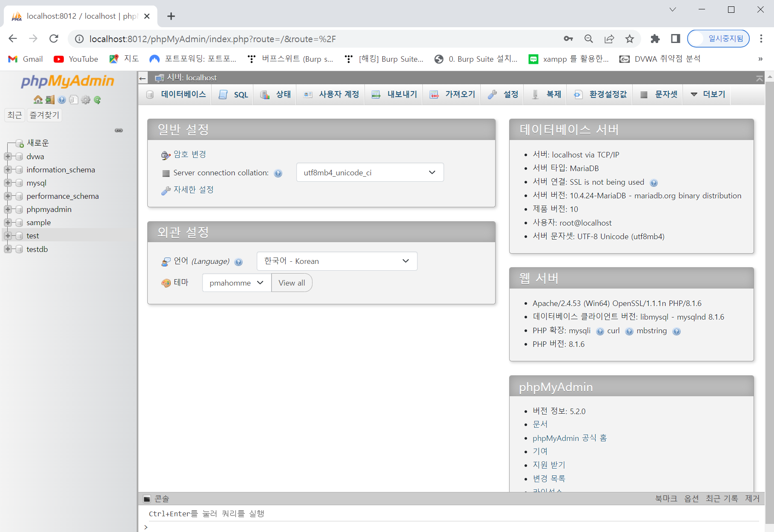Screen dimensions: 774x532
Task: Switch to the SQL tab
Action: [233, 94]
